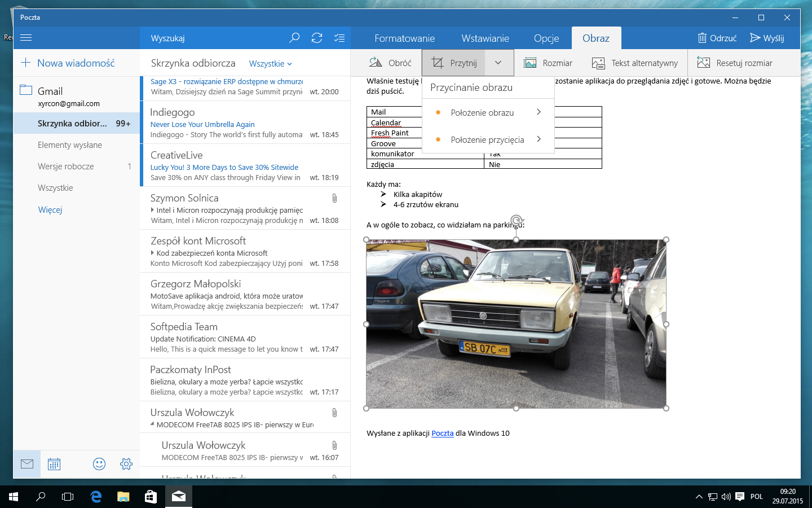Click the Poczta hyperlink in signature
This screenshot has width=812, height=508.
(x=443, y=433)
